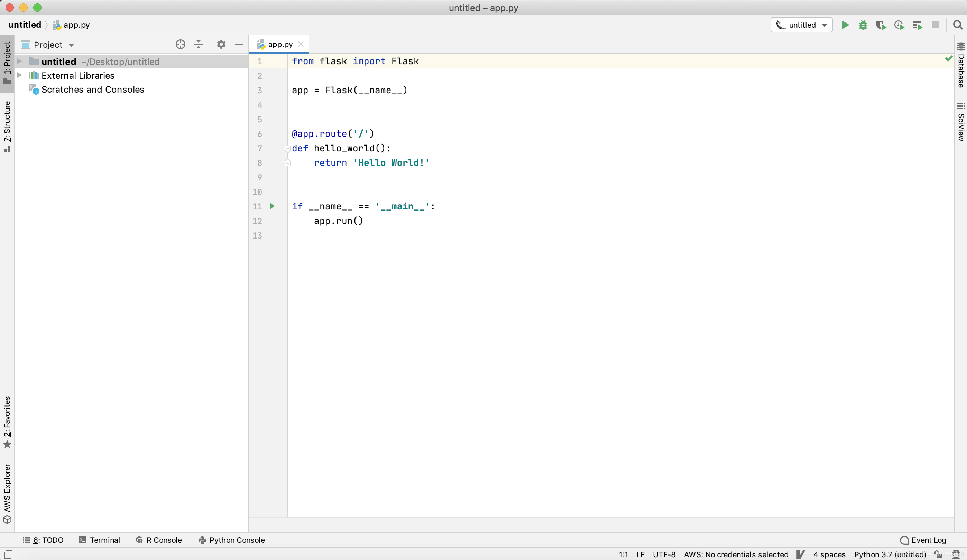Toggle the SciView side panel
The image size is (967, 560).
pos(961,122)
